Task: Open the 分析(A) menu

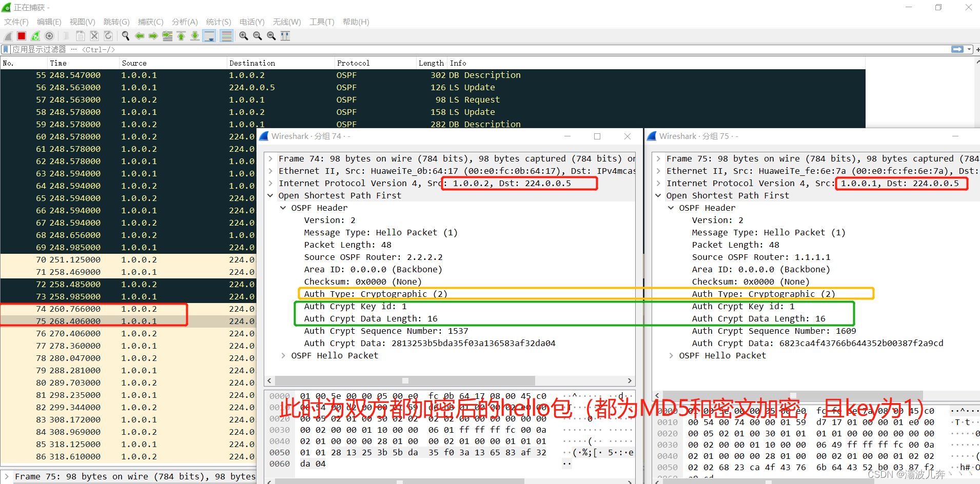Action: click(x=184, y=22)
